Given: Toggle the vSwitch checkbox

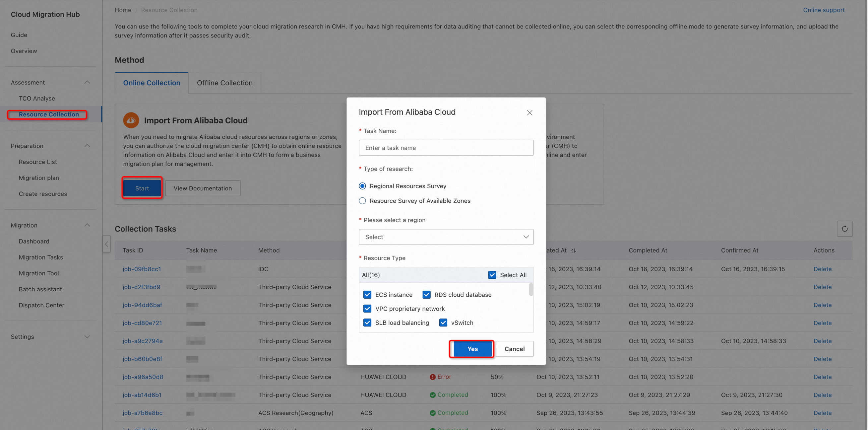Looking at the screenshot, I should click(443, 322).
